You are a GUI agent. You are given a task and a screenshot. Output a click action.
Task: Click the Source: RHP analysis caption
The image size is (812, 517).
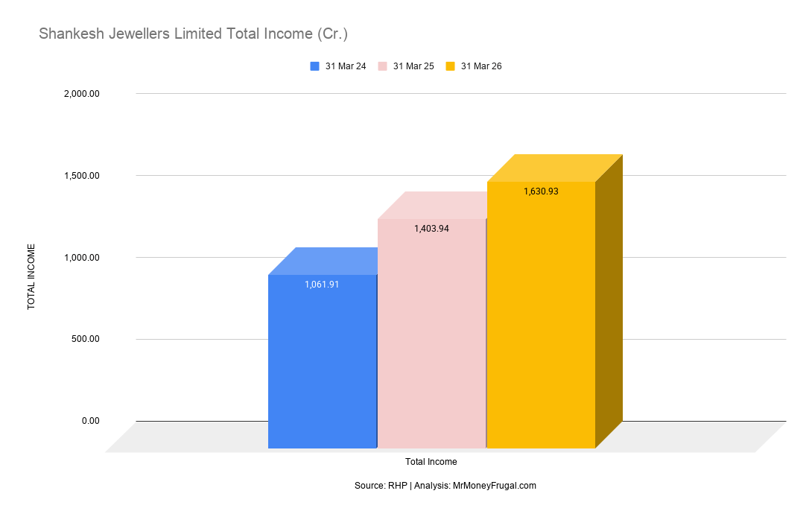[445, 486]
